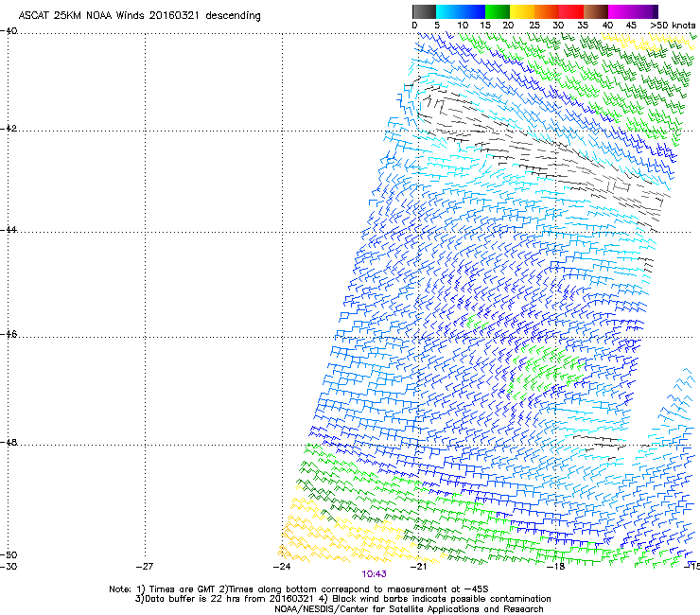Click the '-21' longitude axis label
Screen dimensions: 700x615
pyautogui.click(x=419, y=567)
